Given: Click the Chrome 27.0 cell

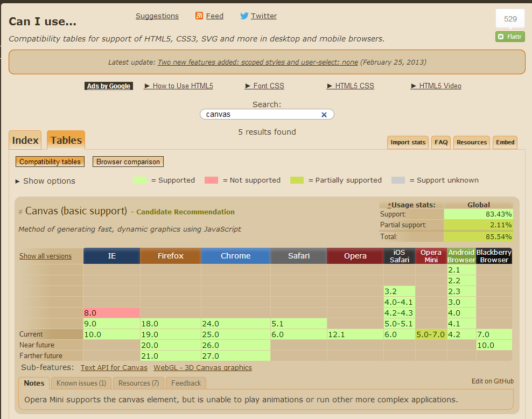Looking at the screenshot, I should pyautogui.click(x=236, y=356).
